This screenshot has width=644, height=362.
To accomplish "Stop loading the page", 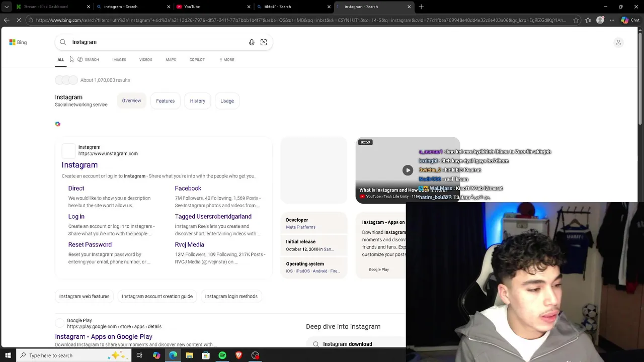I will 19,20.
